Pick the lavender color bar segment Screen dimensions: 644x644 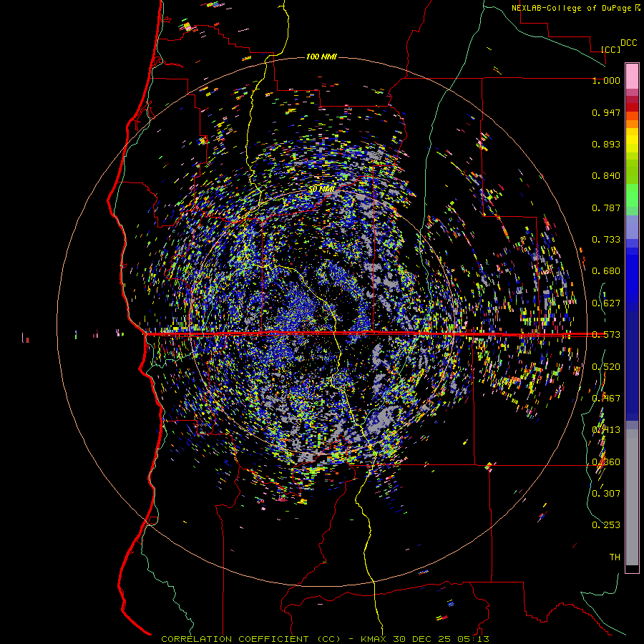(x=632, y=227)
